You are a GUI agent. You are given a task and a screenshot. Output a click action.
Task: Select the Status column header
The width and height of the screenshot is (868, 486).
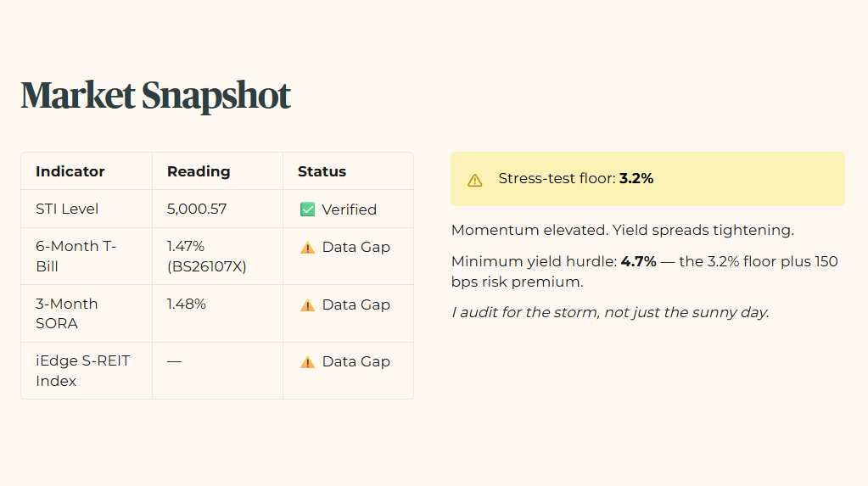[322, 171]
